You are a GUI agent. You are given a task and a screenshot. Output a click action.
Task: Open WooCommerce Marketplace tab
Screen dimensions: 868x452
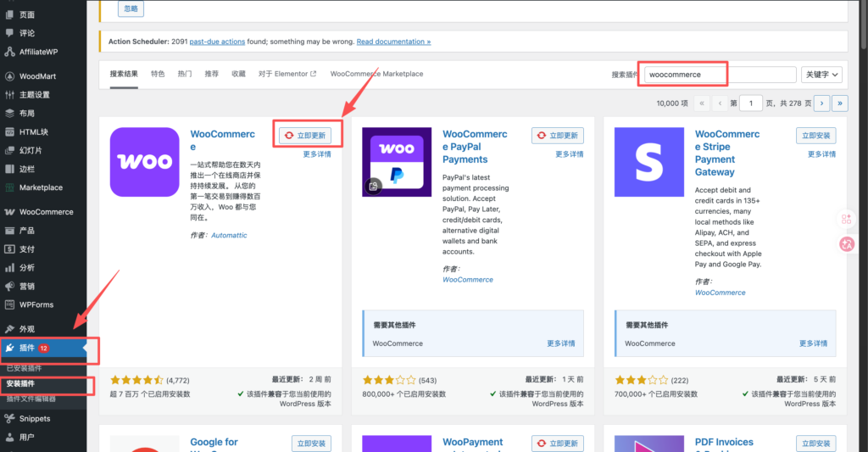click(x=376, y=74)
